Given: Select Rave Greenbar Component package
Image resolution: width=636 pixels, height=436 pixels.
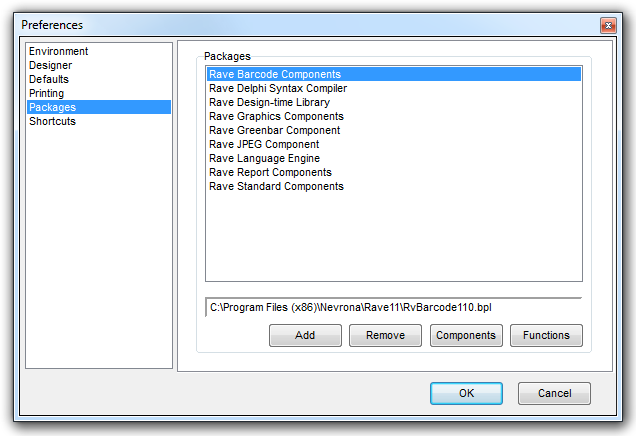Looking at the screenshot, I should point(274,130).
